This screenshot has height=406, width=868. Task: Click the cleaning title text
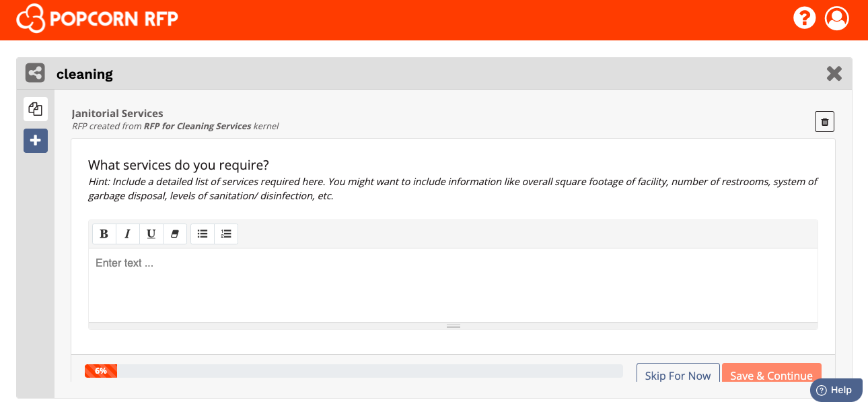[x=85, y=74]
